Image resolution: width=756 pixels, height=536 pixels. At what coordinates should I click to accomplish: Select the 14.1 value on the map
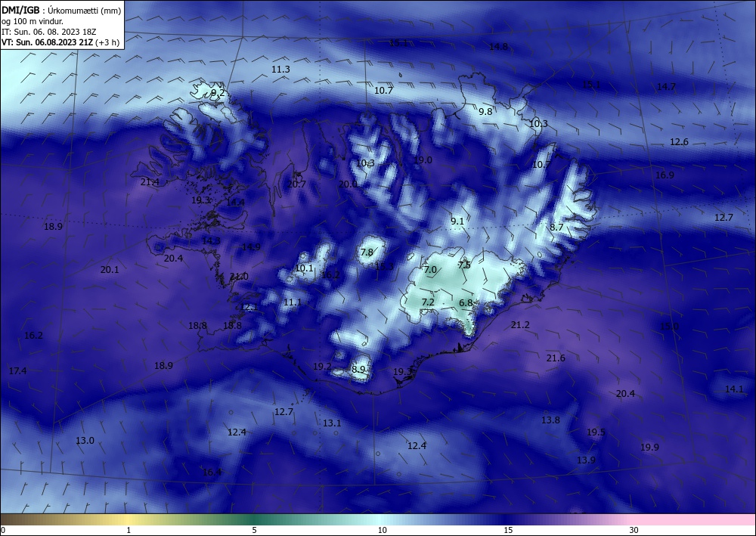[x=734, y=389]
